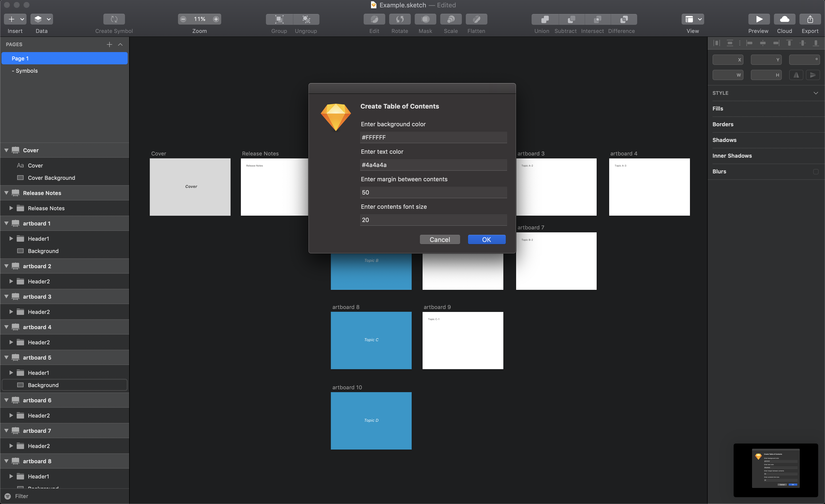Image resolution: width=825 pixels, height=504 pixels.
Task: Select the background color input field
Action: point(433,137)
